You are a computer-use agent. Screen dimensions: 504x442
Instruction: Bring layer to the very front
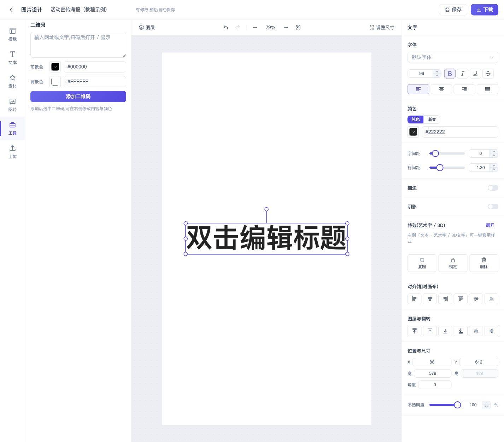(x=415, y=331)
